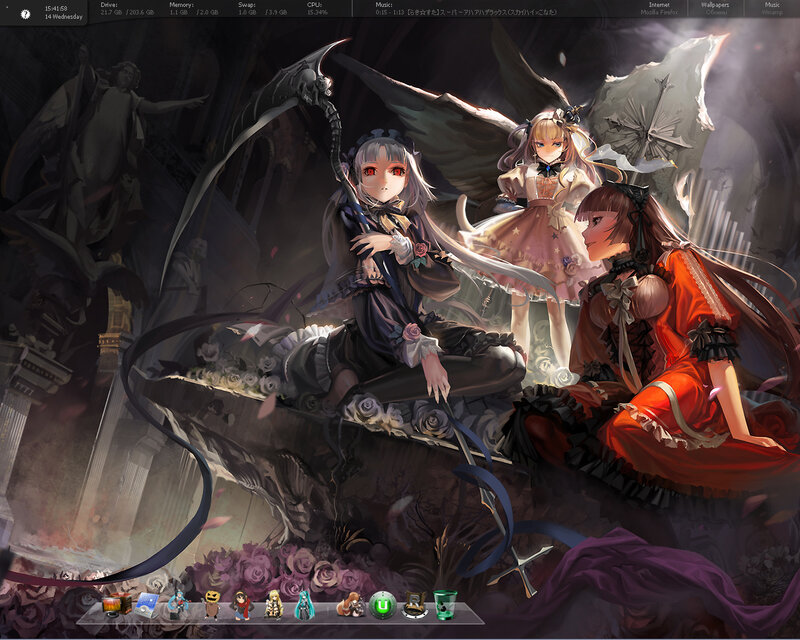The image size is (800, 640).
Task: Click the Drive usage readout
Action: point(127,8)
